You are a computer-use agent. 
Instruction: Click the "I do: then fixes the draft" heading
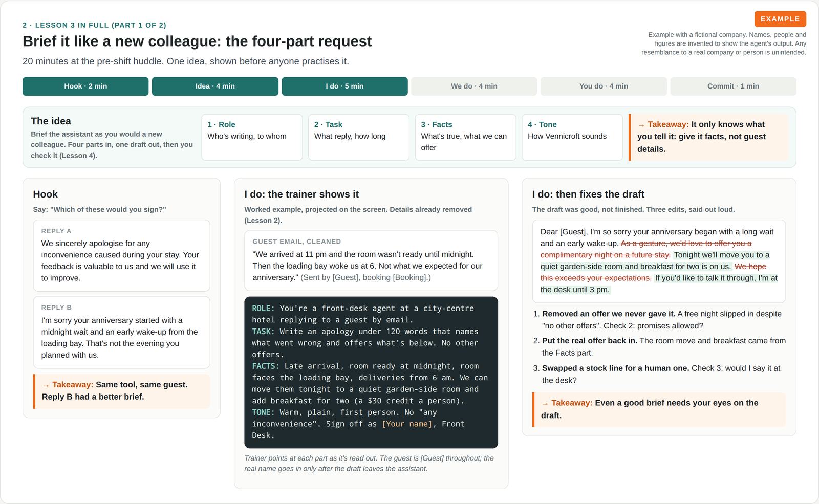coord(588,194)
